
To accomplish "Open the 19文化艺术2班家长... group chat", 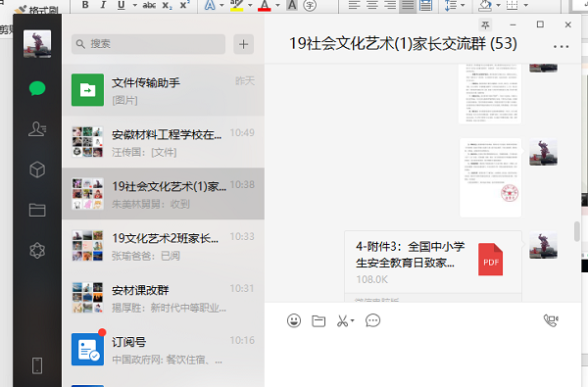I will point(163,246).
